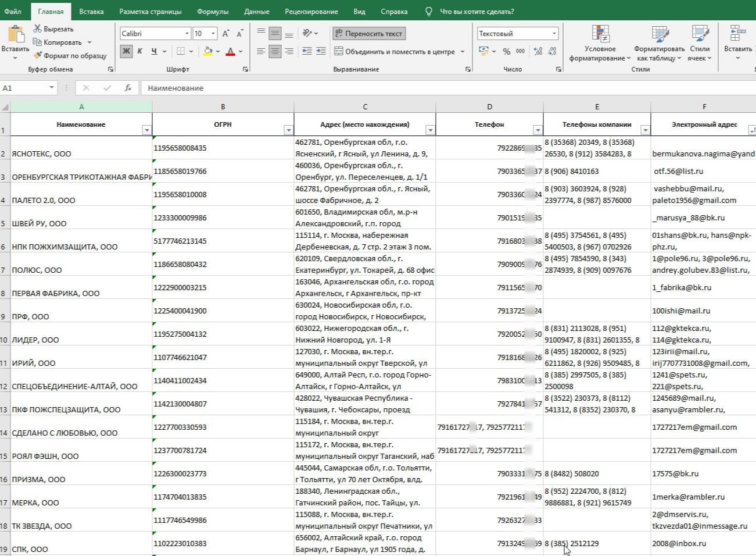
Task: Open filter dropdown for ОГРН column
Action: [x=288, y=130]
